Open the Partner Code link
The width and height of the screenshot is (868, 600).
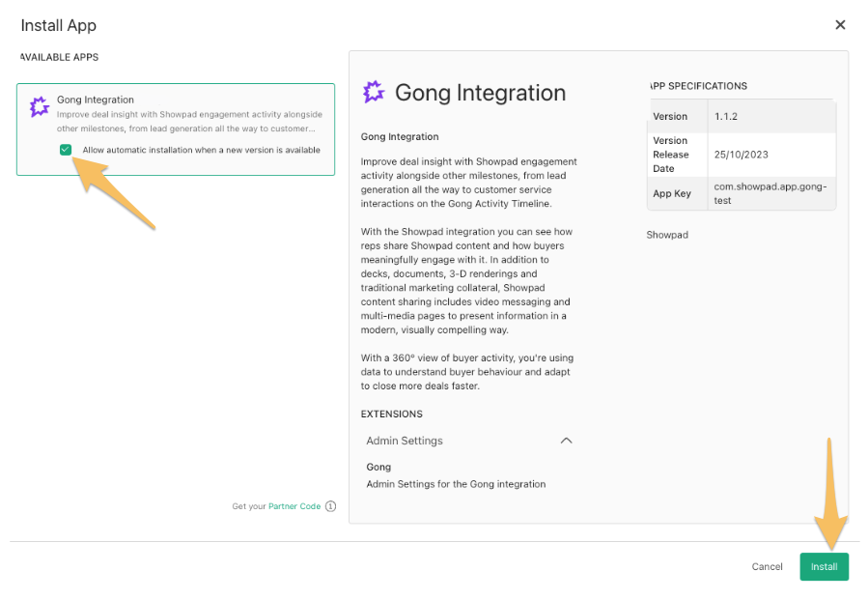pos(294,506)
